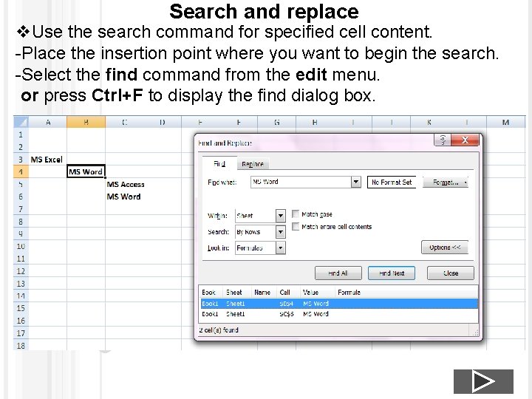Close the Find and Replace dialog with X
This screenshot has height=399, width=532.
tap(465, 140)
